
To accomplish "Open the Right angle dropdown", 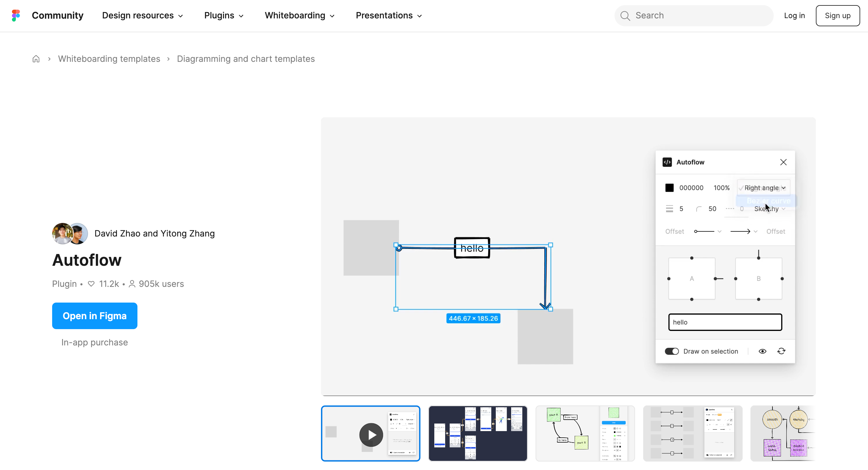I will (763, 188).
